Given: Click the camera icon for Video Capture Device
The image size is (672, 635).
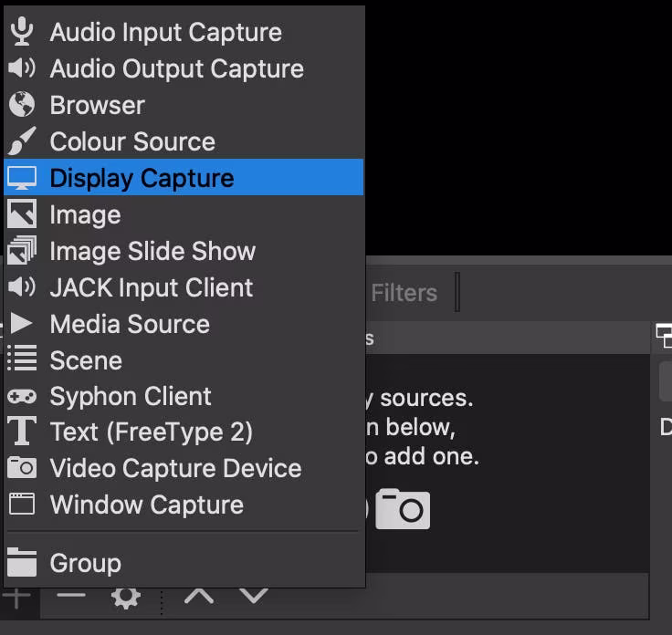Looking at the screenshot, I should [x=21, y=468].
